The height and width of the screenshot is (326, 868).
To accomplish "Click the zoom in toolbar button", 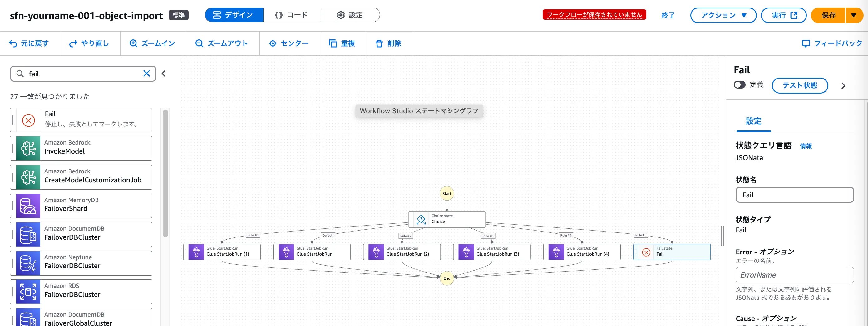I will tap(153, 43).
